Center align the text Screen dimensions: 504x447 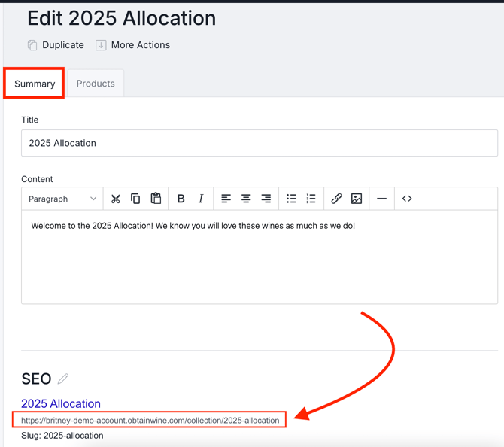tap(246, 199)
